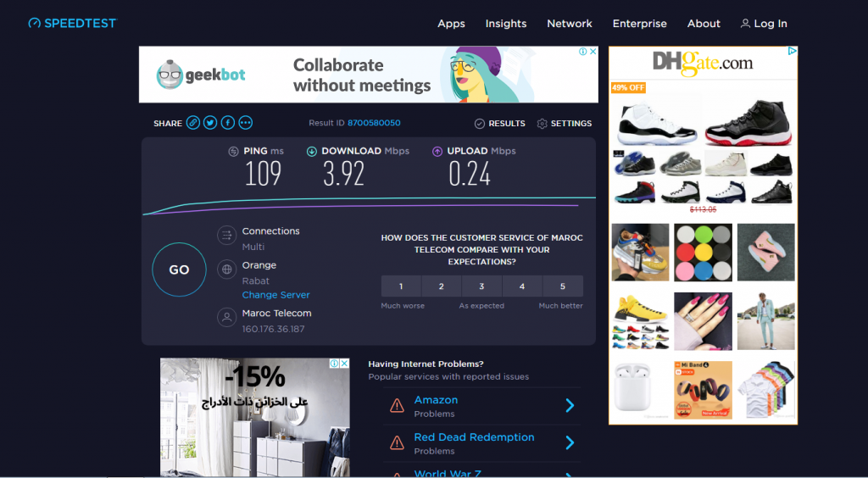The image size is (868, 478).
Task: Open Result ID 8700580050 link
Action: [x=374, y=123]
